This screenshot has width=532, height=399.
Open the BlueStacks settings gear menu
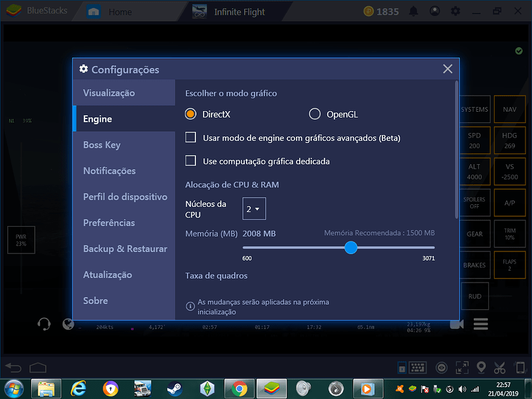pyautogui.click(x=456, y=11)
